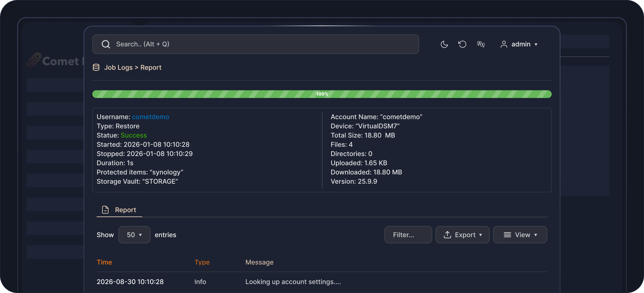This screenshot has height=293, width=644.
Task: Click the Started: 2026-01-08 10:10:28 text
Action: click(x=143, y=145)
